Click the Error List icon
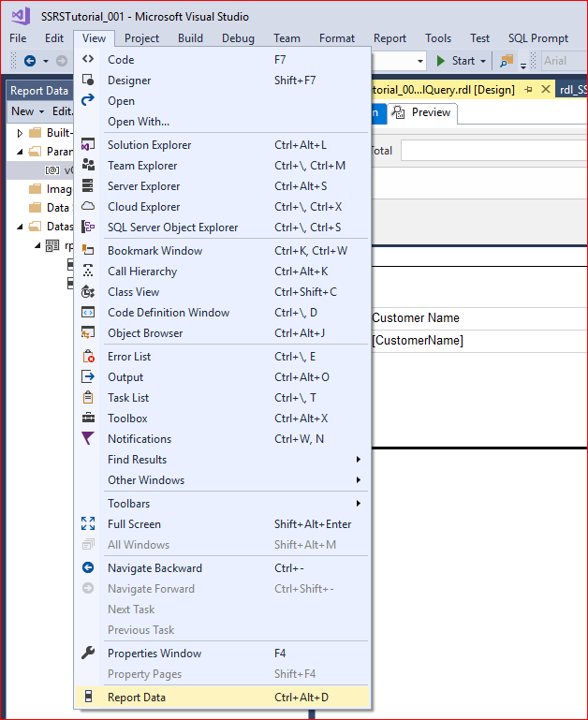Image resolution: width=588 pixels, height=720 pixels. coord(88,357)
